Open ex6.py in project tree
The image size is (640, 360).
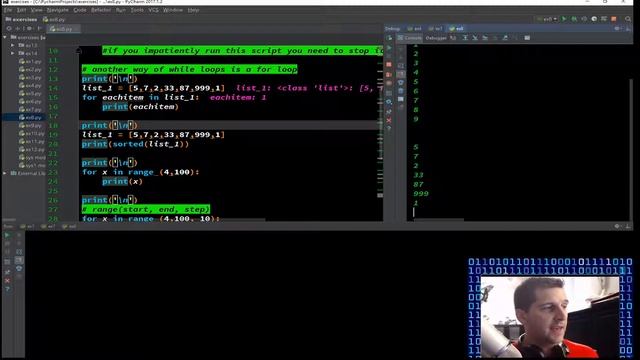30,102
